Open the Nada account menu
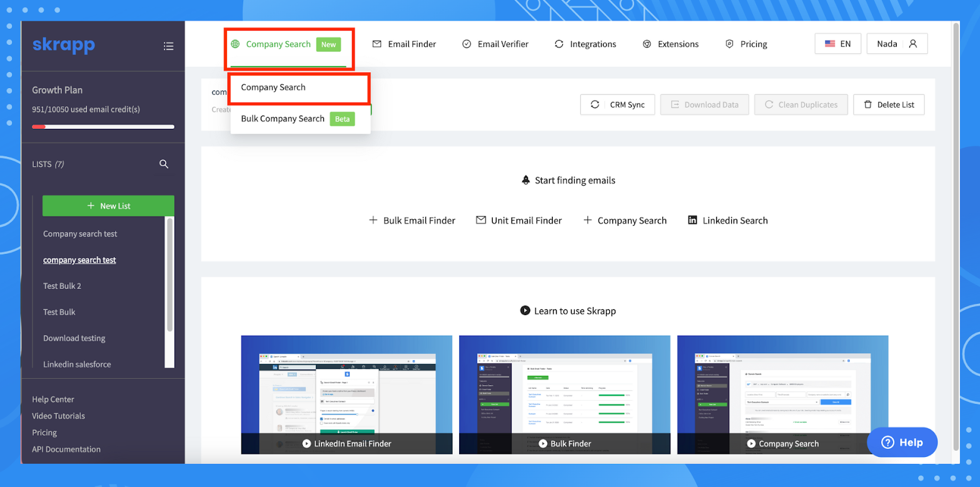This screenshot has width=980, height=487. (897, 44)
